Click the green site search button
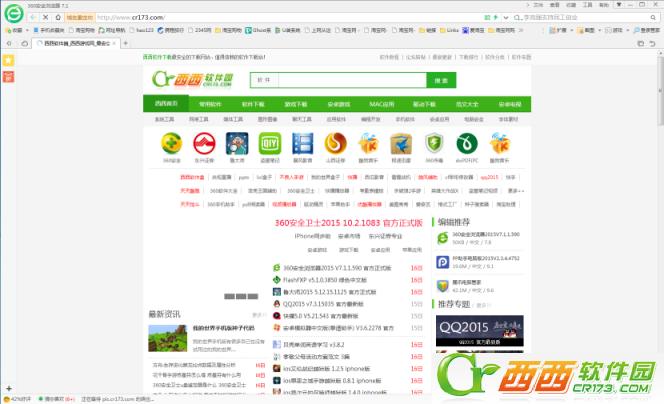 coord(441,80)
